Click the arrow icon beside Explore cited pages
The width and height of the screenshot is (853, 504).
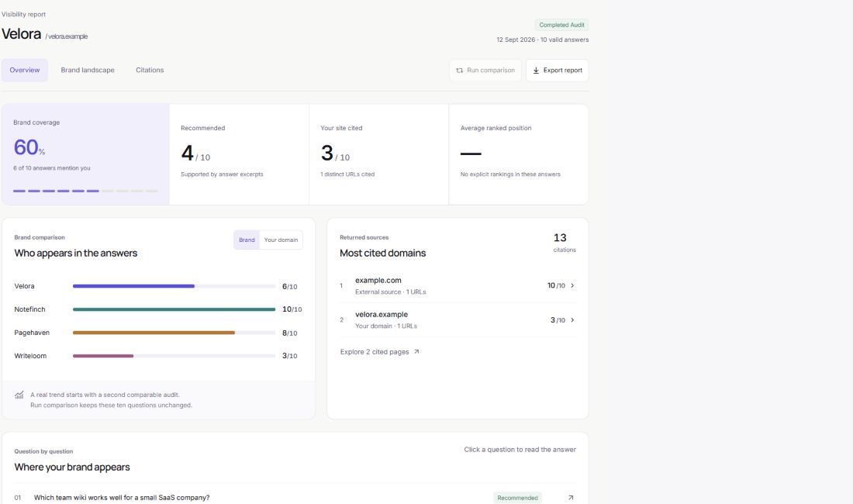pos(416,352)
